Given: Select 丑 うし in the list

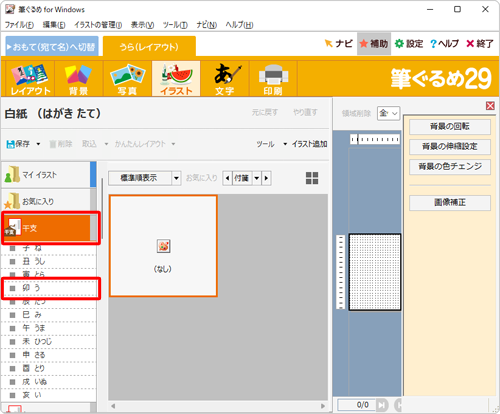Looking at the screenshot, I should pos(49,262).
